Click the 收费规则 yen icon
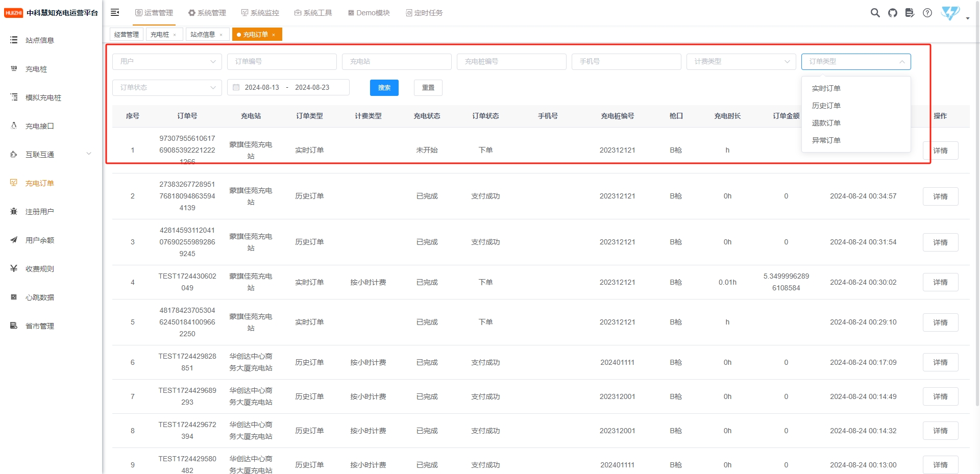This screenshot has width=980, height=474. click(14, 268)
